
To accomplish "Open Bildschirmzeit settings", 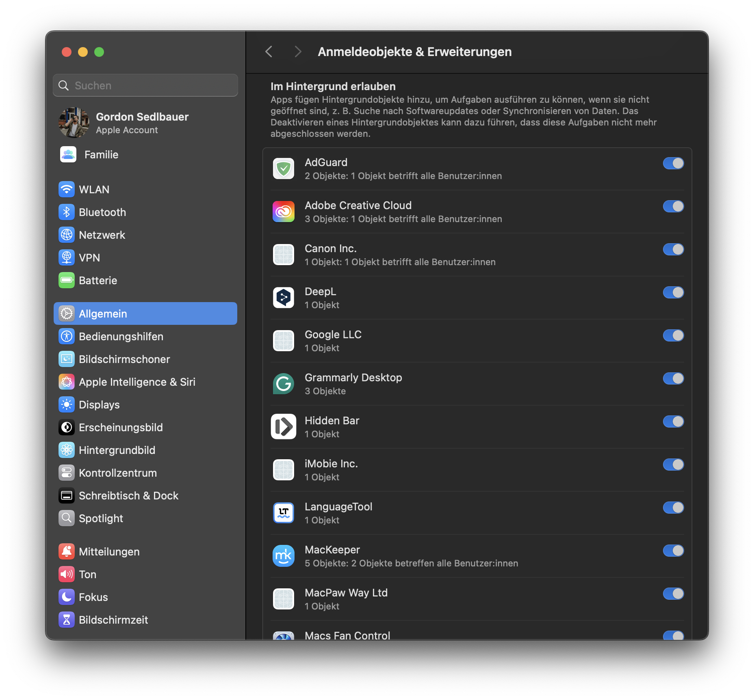I will (113, 620).
